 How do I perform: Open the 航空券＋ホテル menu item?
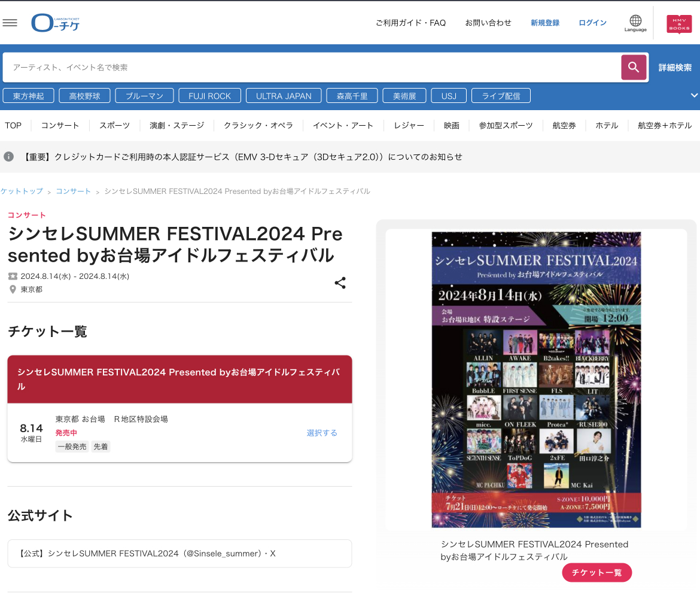click(664, 126)
